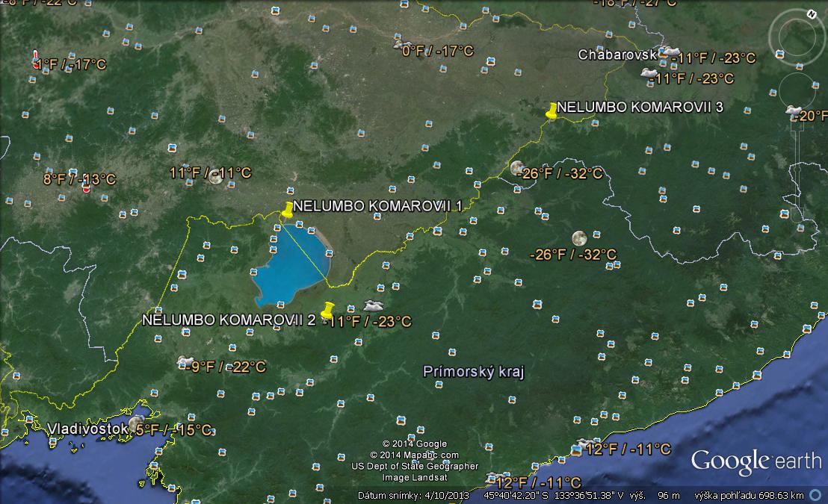The image size is (828, 504).
Task: Click the imagery date 4/10/2013 in status bar
Action: click(446, 495)
